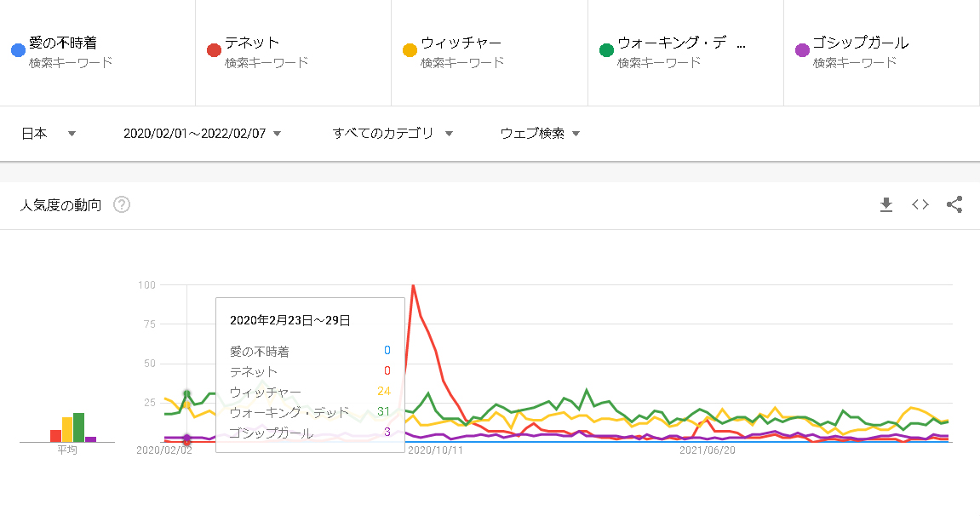Edit the ゴシップガール search term
980x516 pixels.
click(x=860, y=43)
